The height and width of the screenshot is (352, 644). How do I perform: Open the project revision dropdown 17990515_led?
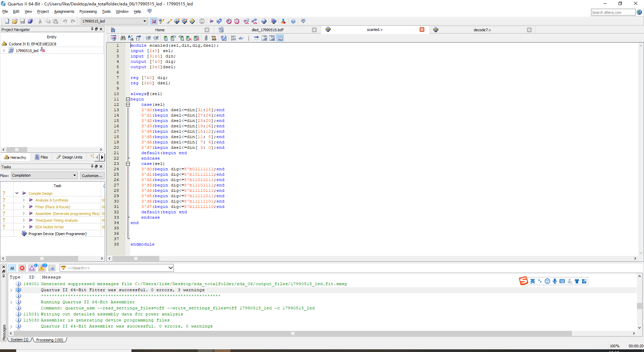pos(114,21)
